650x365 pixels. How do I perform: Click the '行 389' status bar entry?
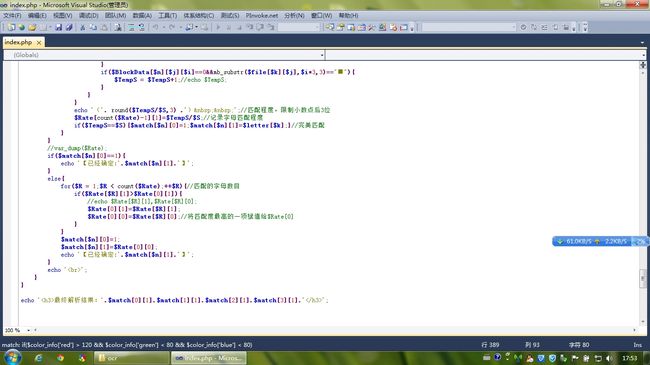[x=490, y=345]
